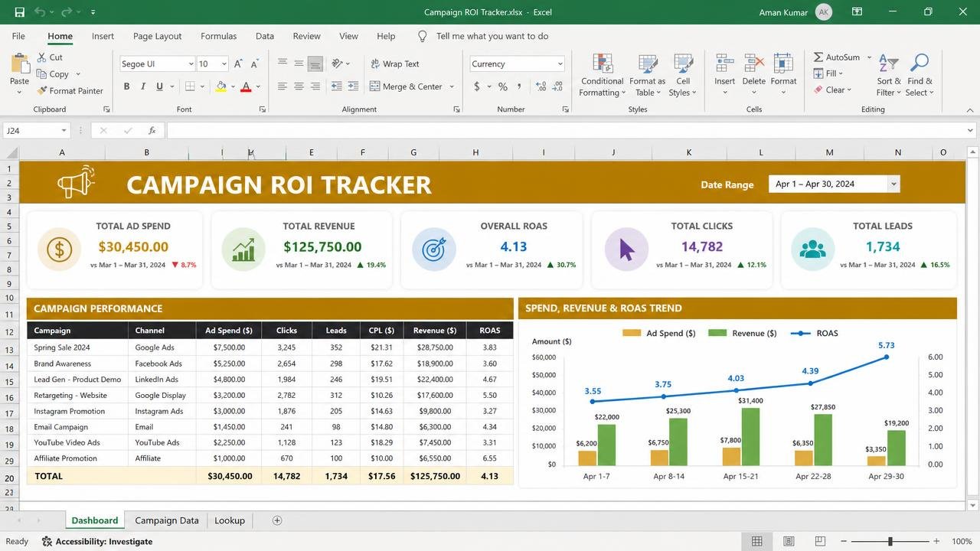980x551 pixels.
Task: Open the Formulas ribbon tab
Action: (218, 36)
